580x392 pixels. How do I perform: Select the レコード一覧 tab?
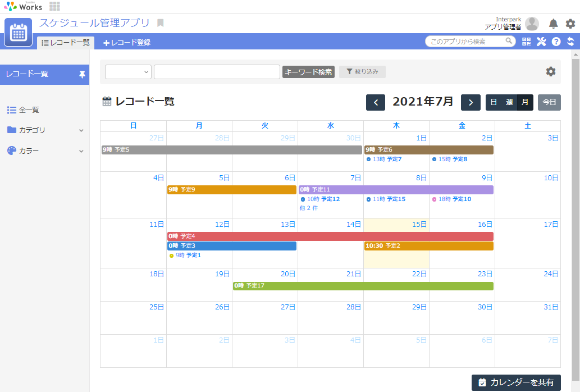66,43
